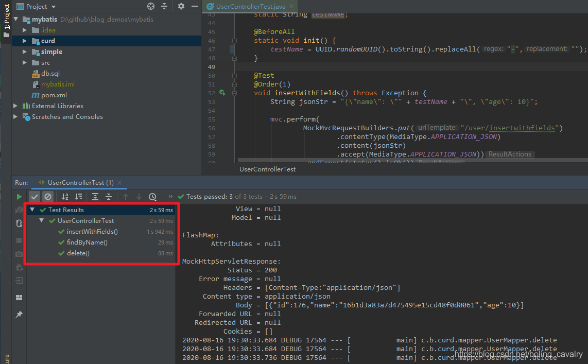Sort test results alphabetically
Image resolution: width=588 pixels, height=364 pixels.
click(65, 197)
